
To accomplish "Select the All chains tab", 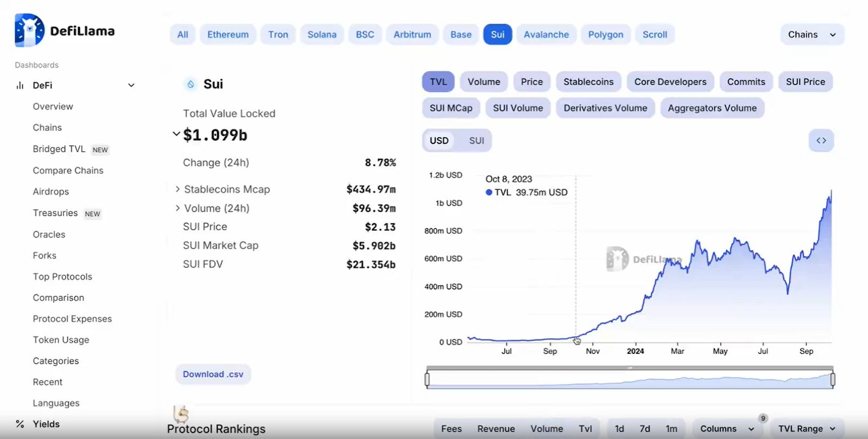I will pyautogui.click(x=183, y=35).
